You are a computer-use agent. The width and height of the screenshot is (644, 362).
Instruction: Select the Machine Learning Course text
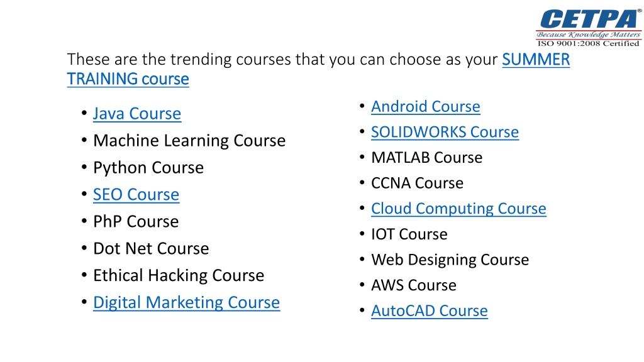(189, 141)
